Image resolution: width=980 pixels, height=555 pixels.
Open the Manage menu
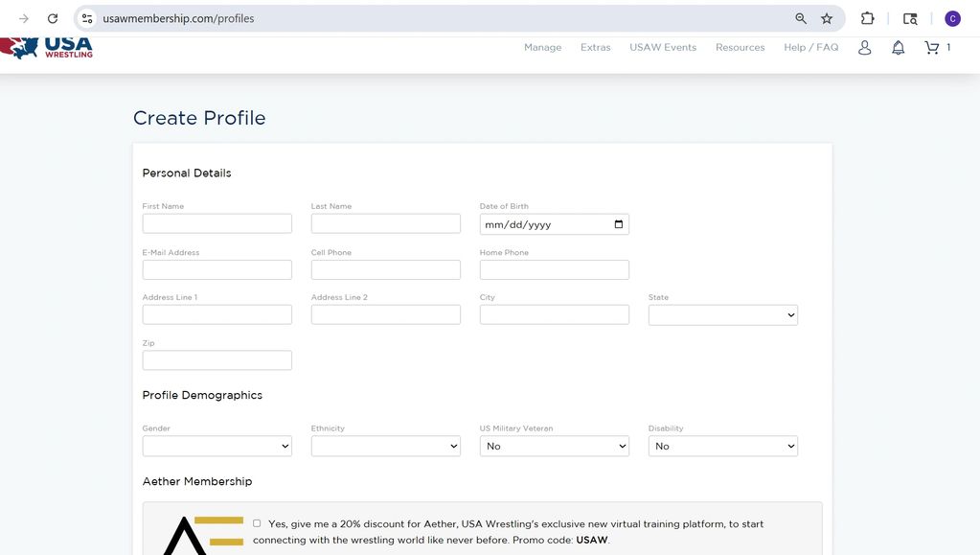click(x=542, y=48)
